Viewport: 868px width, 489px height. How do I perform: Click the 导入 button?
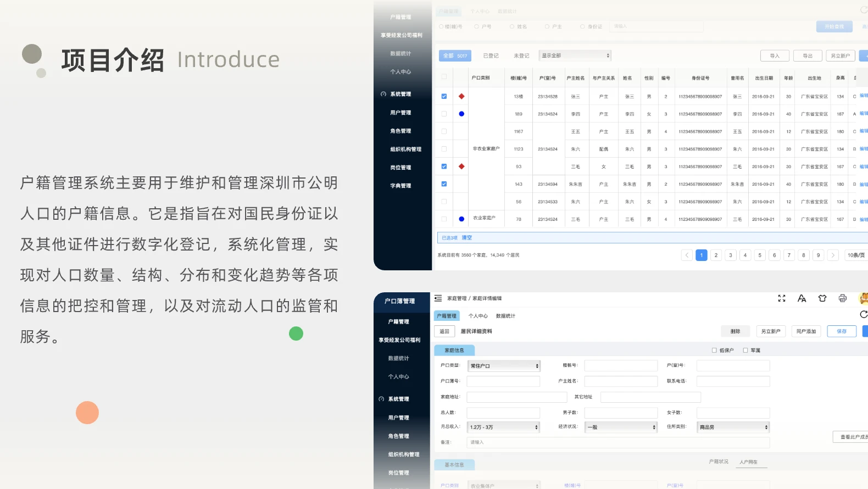[775, 55]
